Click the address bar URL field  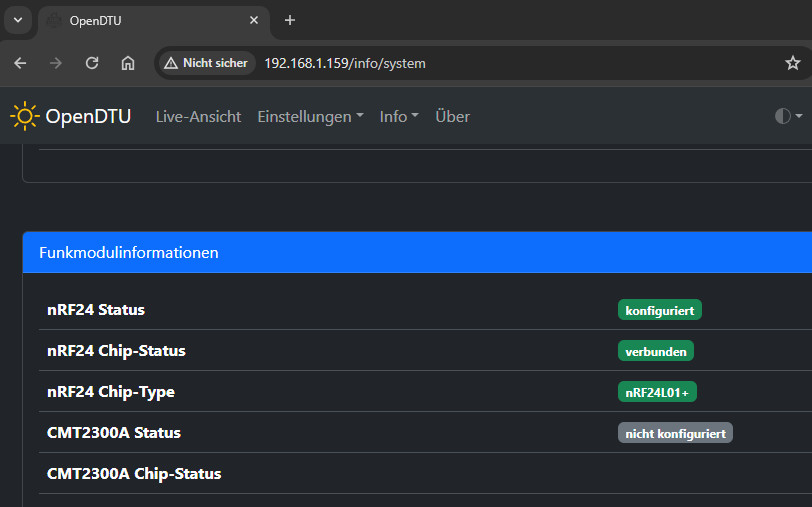click(x=518, y=63)
